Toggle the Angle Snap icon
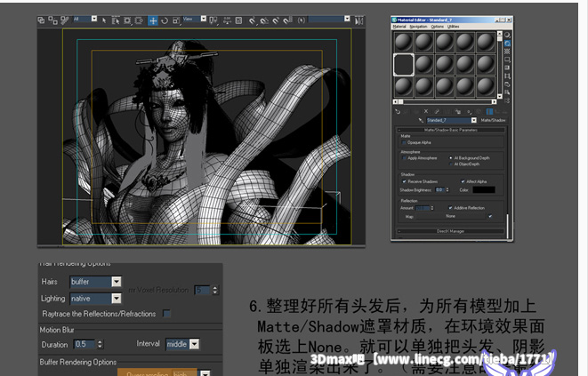The image size is (588, 376). 264,20
